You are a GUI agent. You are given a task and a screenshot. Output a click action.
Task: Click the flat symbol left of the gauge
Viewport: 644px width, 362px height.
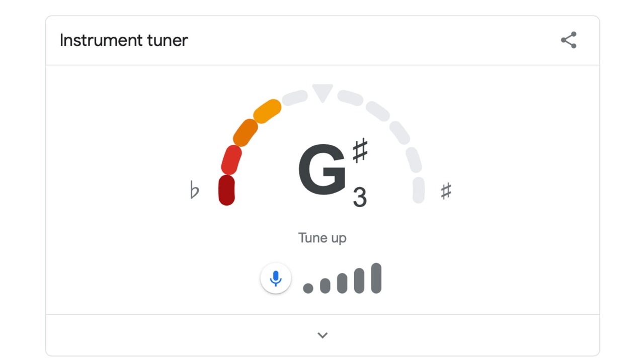(x=195, y=191)
